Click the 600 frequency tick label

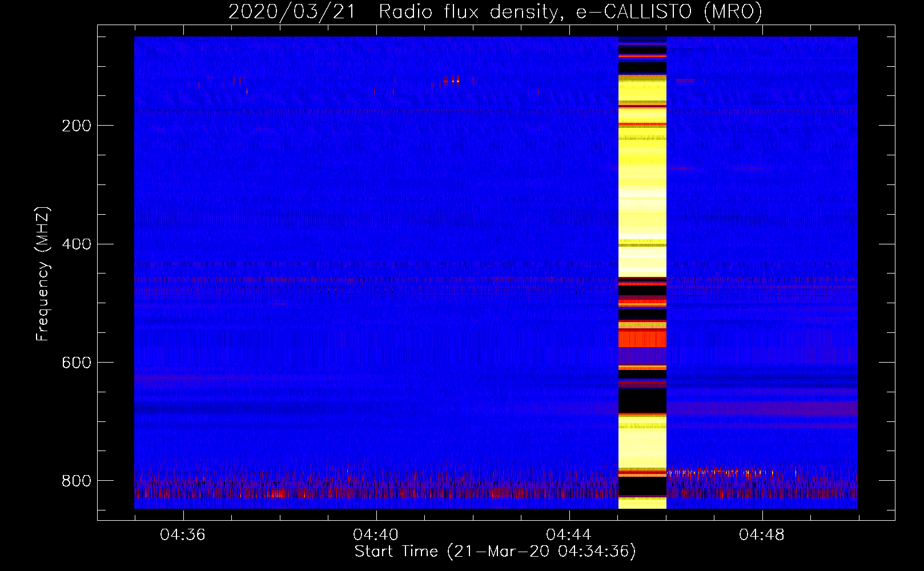coord(77,363)
